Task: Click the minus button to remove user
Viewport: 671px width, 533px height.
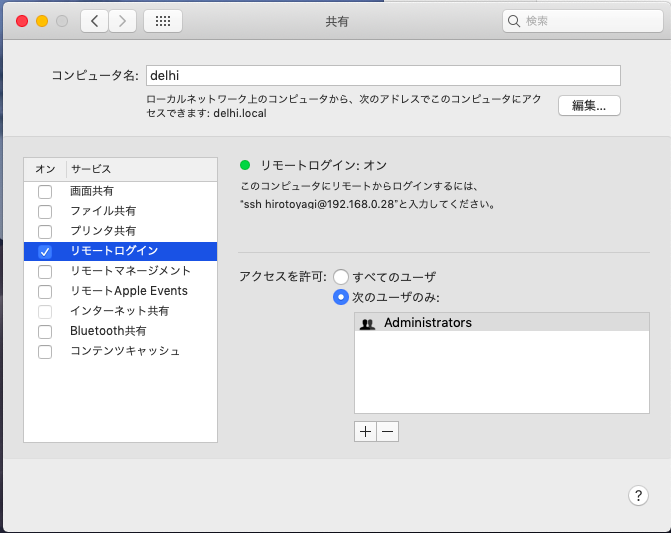Action: pos(387,431)
